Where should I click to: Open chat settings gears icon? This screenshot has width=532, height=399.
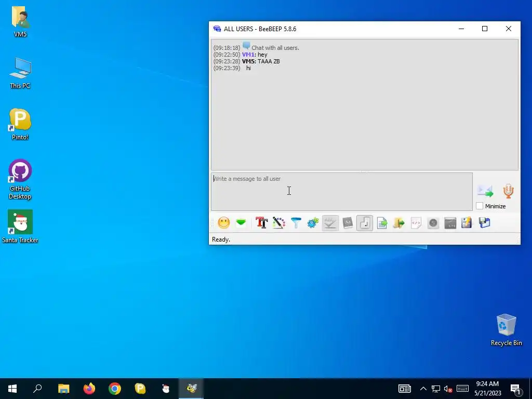pos(313,223)
